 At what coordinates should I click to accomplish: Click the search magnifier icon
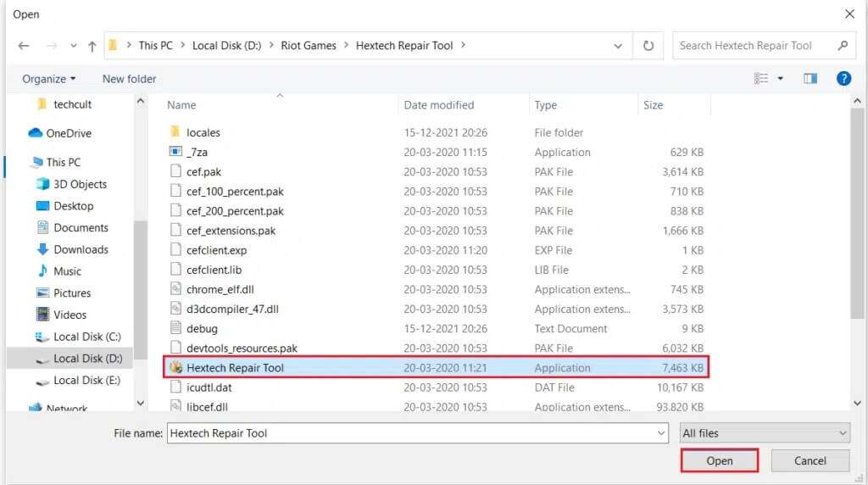843,46
